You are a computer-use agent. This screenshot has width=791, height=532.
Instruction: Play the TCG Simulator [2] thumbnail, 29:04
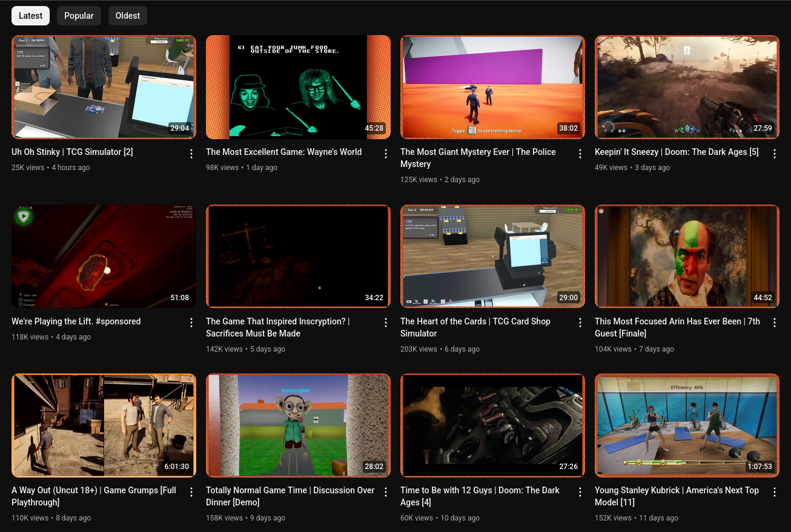point(104,87)
